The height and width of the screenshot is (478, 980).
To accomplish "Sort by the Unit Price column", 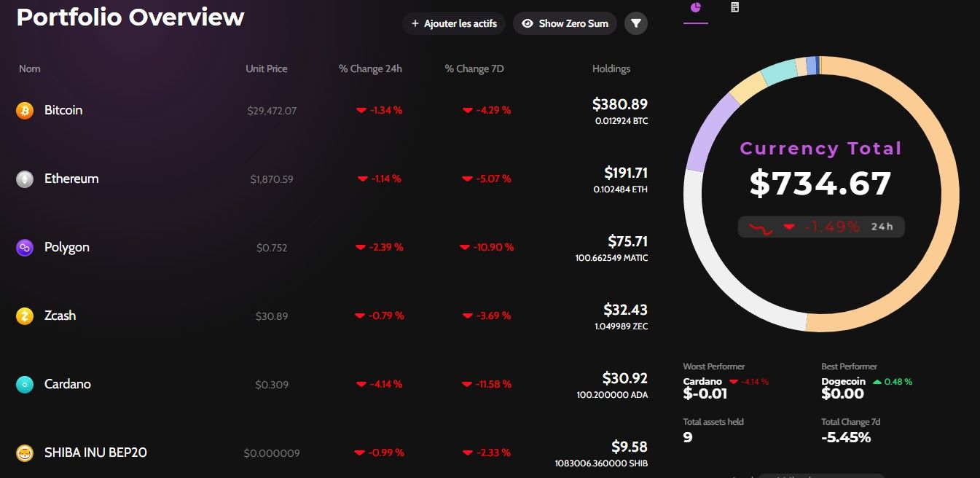I will click(x=267, y=68).
